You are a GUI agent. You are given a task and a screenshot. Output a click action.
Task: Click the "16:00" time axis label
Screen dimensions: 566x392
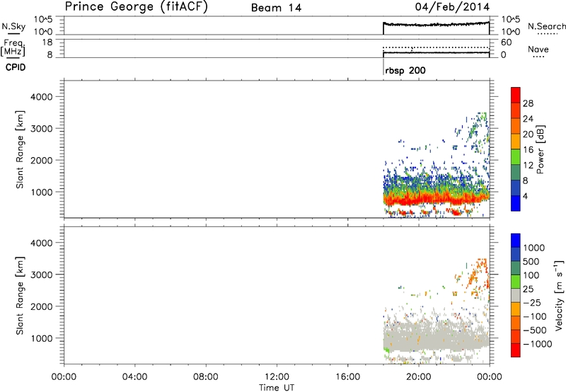[347, 377]
